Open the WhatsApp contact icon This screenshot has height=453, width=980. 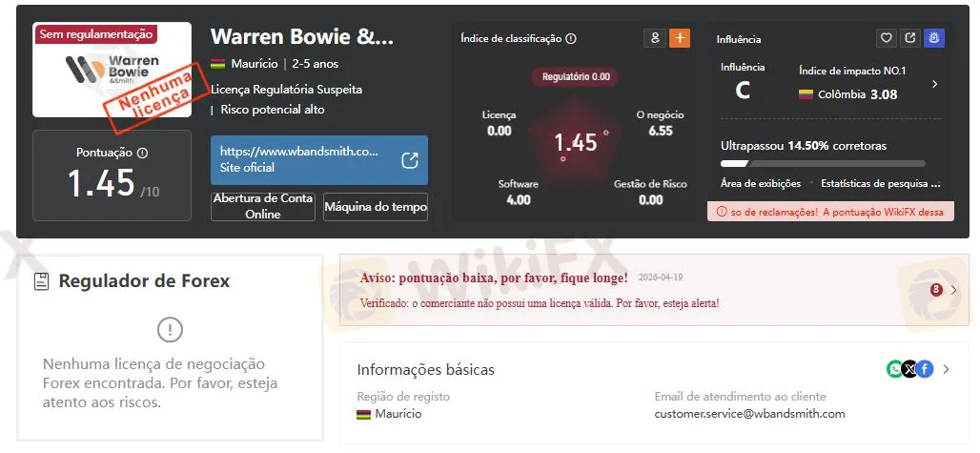895,369
